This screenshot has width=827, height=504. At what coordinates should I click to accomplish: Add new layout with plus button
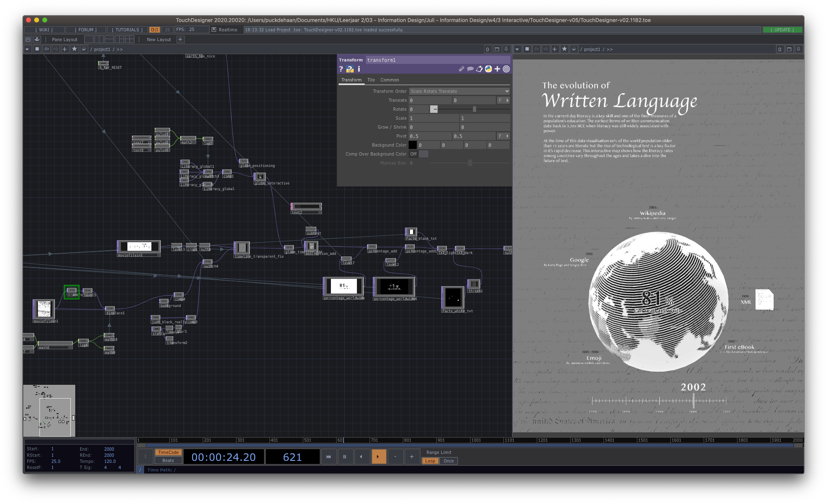point(180,40)
